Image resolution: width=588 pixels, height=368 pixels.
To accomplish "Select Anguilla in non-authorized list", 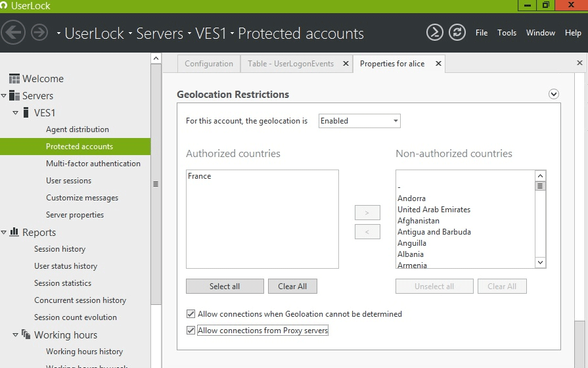I will pyautogui.click(x=412, y=243).
